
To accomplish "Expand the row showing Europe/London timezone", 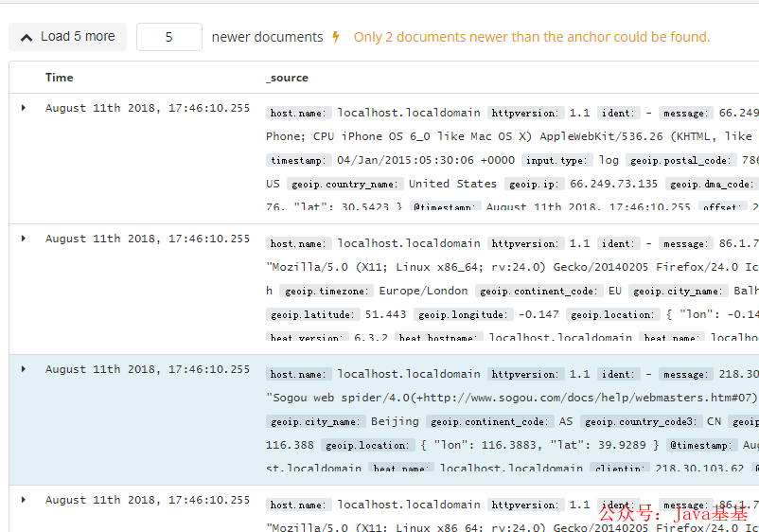I will coord(24,239).
